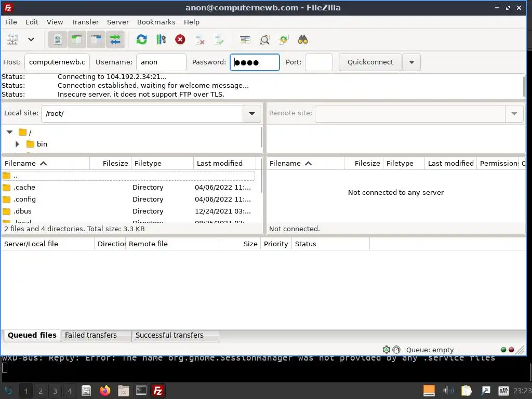Click the Port input field

(x=319, y=62)
